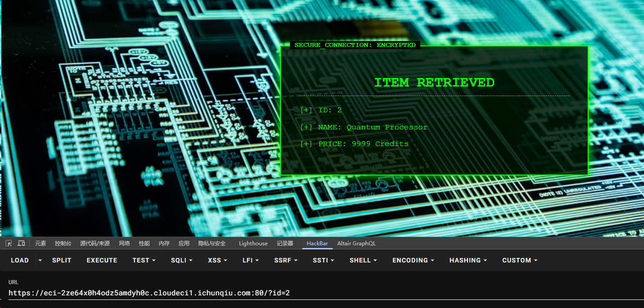Toggle the device toolbar icon
This screenshot has width=644, height=308.
point(21,243)
